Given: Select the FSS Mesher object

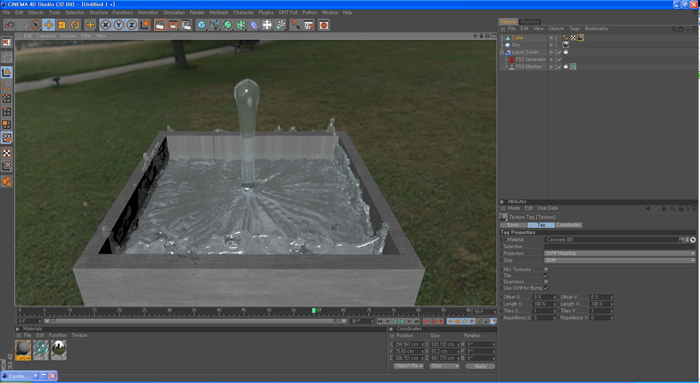Looking at the screenshot, I should (x=528, y=67).
